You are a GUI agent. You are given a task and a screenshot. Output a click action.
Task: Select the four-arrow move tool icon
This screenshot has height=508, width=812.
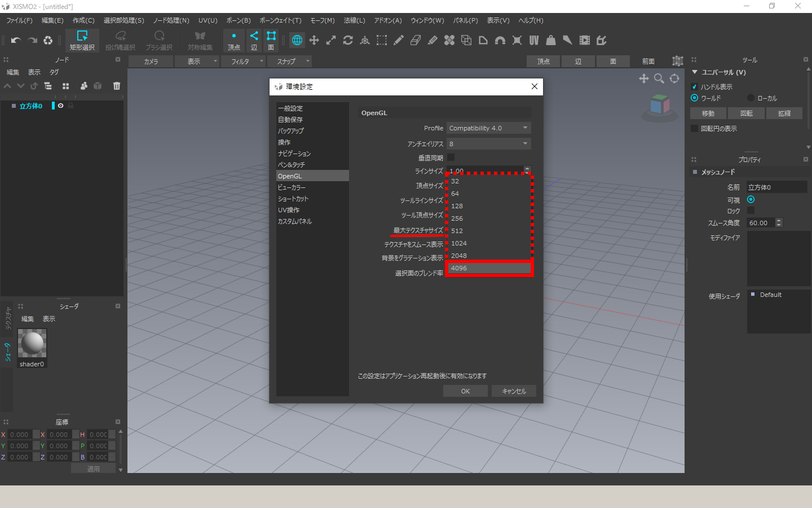(x=314, y=40)
